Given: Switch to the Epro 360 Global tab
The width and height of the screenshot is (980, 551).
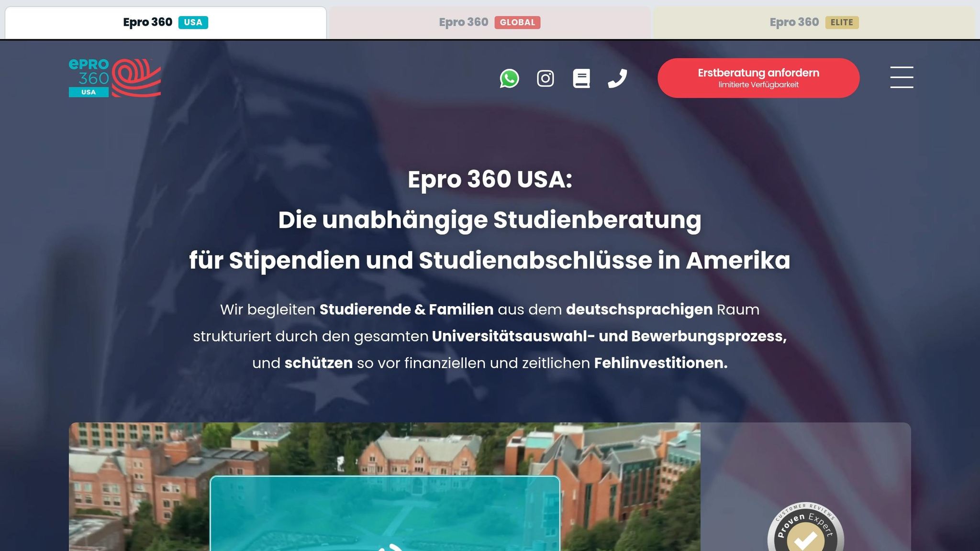Looking at the screenshot, I should (490, 22).
